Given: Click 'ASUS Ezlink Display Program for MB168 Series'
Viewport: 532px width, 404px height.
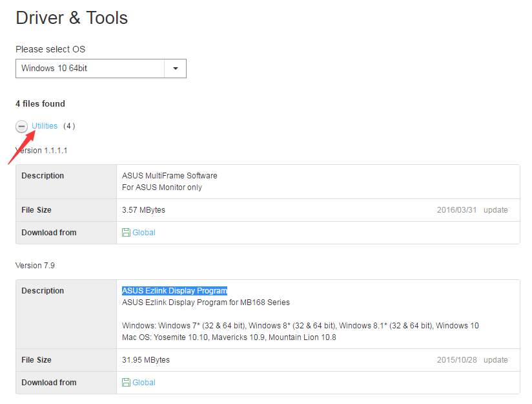Looking at the screenshot, I should point(206,303).
